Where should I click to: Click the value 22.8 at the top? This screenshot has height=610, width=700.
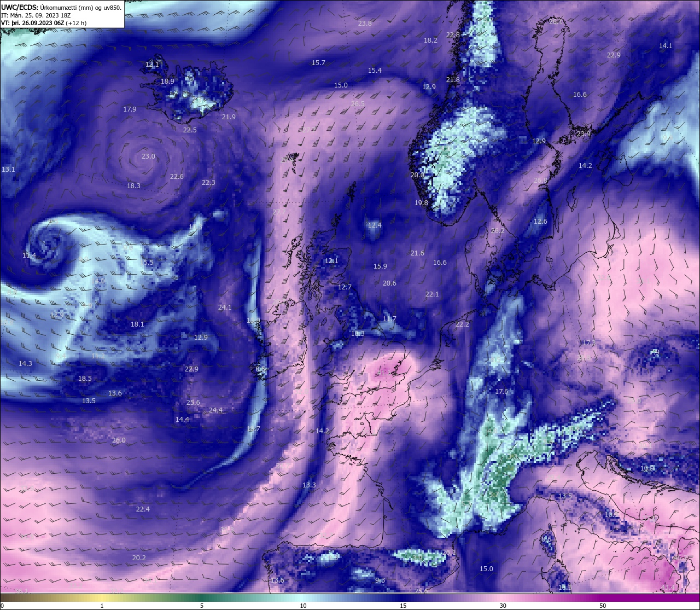[x=453, y=34]
